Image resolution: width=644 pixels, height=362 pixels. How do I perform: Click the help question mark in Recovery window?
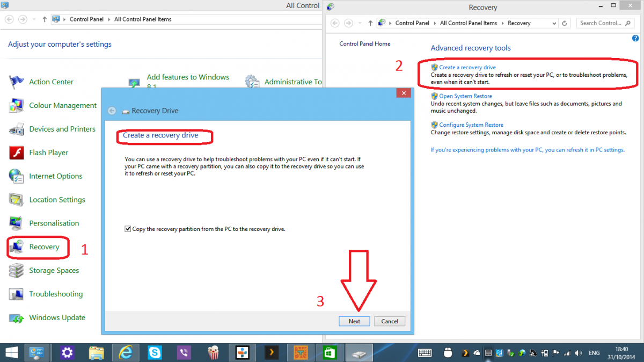pos(635,38)
